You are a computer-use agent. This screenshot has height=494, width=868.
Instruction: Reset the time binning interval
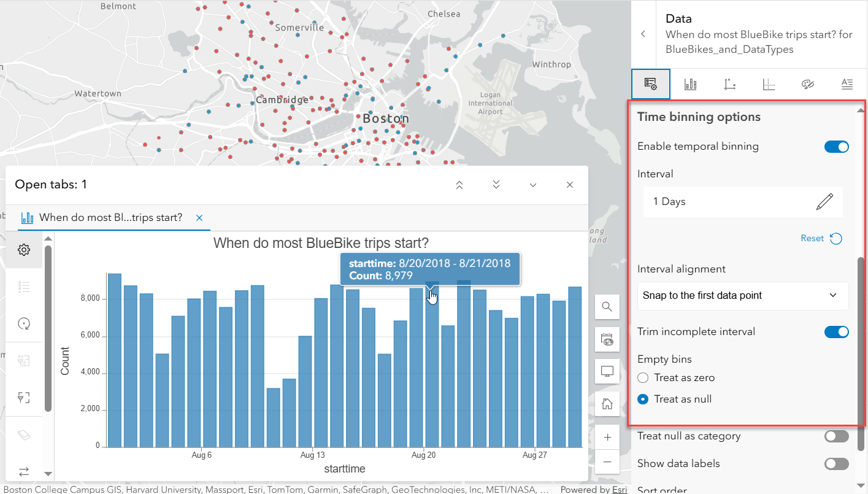(x=821, y=238)
